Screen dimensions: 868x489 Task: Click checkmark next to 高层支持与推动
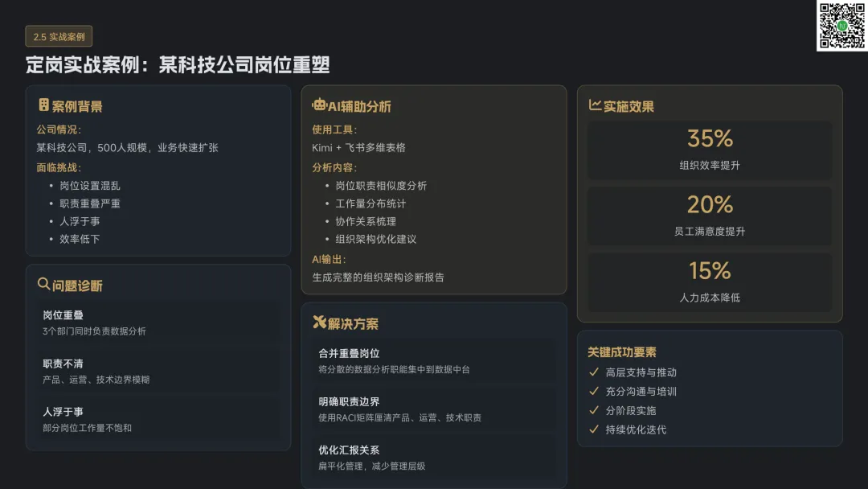coord(594,372)
